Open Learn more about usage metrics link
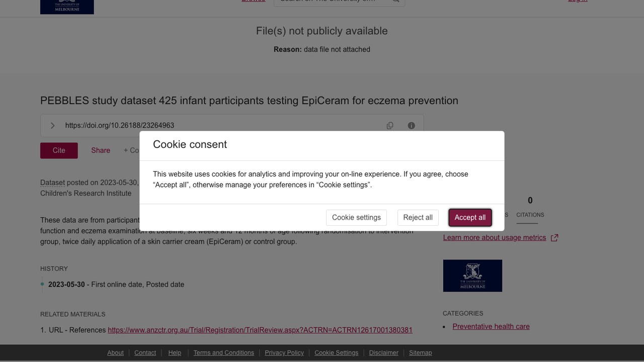 click(x=495, y=238)
